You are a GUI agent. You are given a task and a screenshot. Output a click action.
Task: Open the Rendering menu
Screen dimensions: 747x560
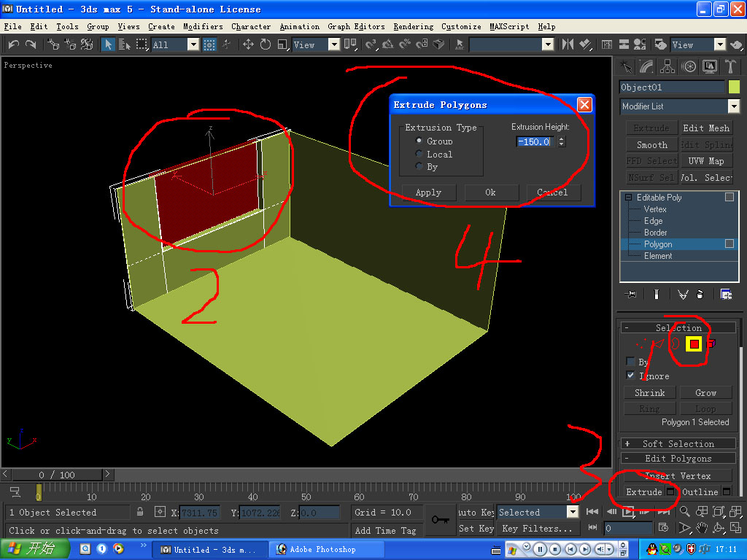[413, 26]
